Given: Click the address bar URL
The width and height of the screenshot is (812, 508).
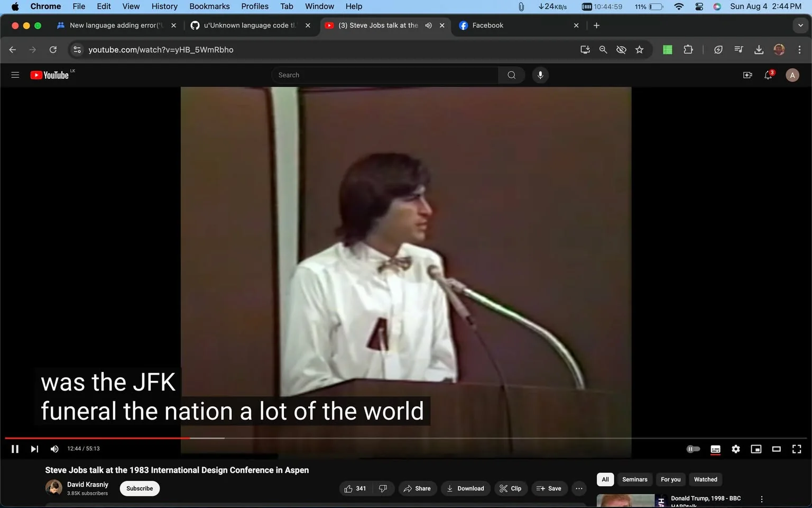Looking at the screenshot, I should pyautogui.click(x=161, y=50).
